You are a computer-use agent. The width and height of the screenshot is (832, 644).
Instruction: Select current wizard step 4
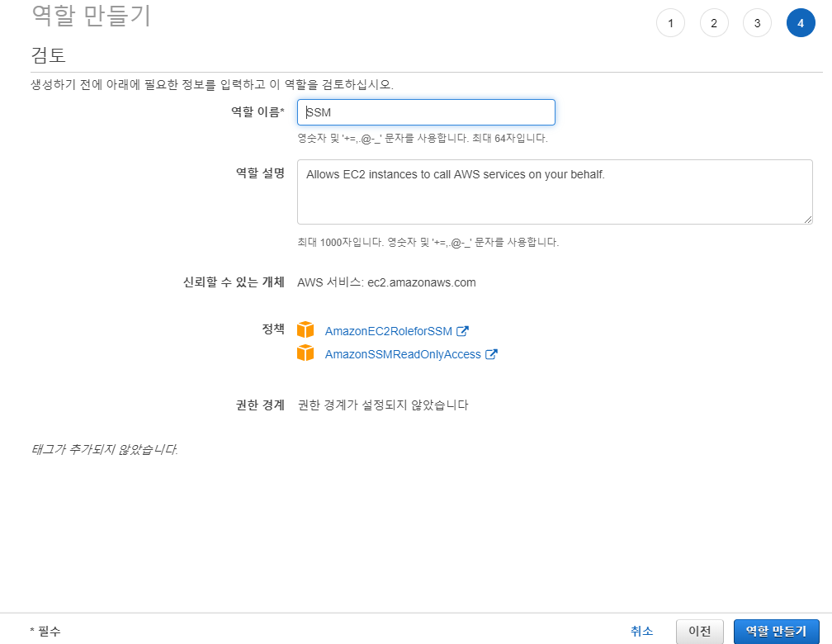[801, 23]
